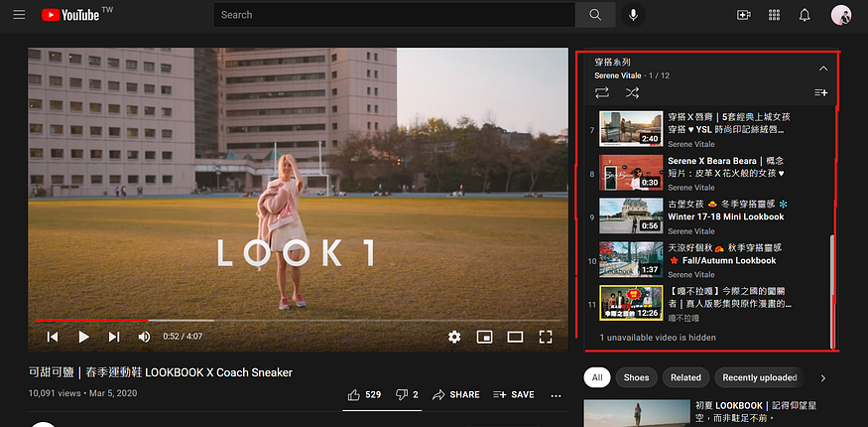The image size is (868, 427).
Task: Toggle loop playlist
Action: 602,93
